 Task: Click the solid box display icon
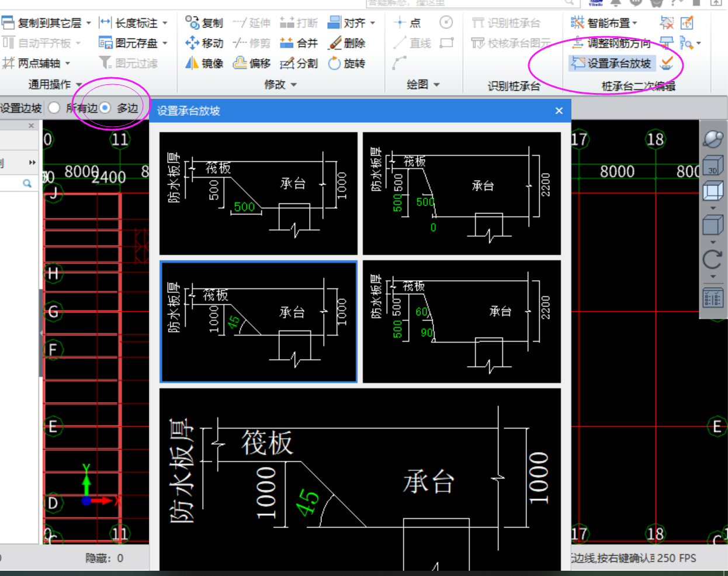713,225
